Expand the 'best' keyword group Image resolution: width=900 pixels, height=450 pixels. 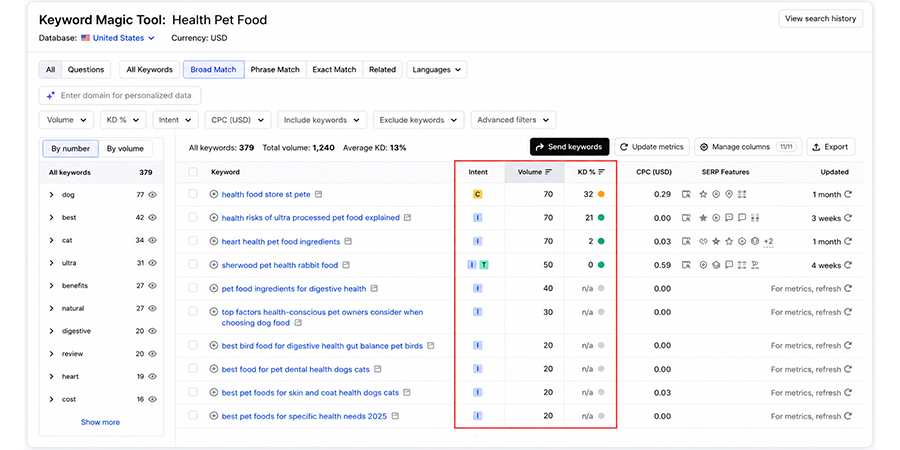tap(52, 218)
